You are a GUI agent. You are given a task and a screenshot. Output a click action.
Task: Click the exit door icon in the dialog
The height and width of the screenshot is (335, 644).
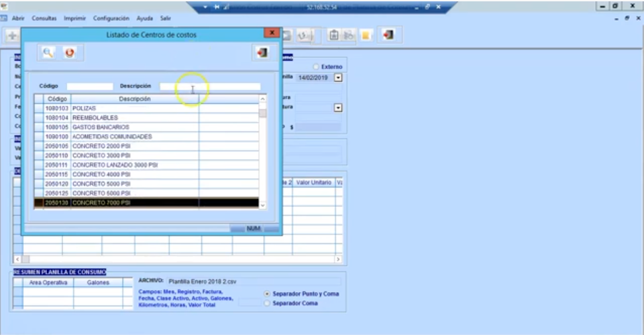[262, 52]
